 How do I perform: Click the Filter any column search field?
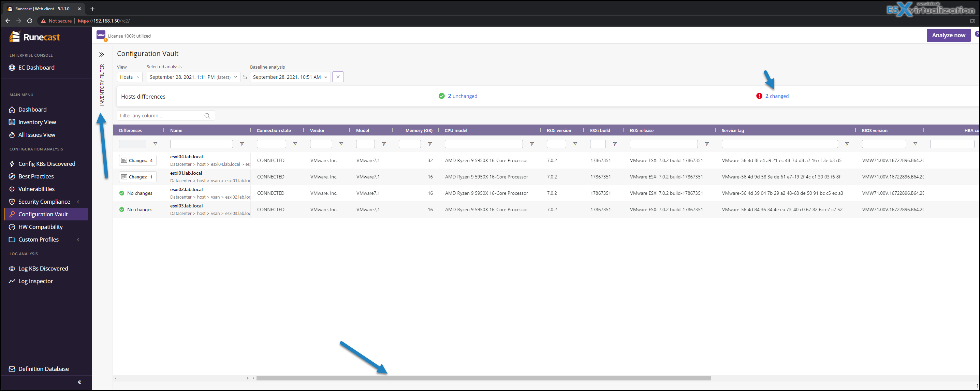pyautogui.click(x=166, y=116)
